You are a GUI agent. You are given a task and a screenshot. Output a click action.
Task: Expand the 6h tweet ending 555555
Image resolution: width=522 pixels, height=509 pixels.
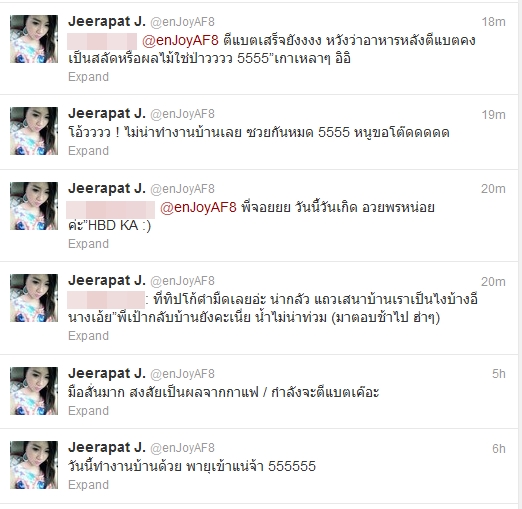[x=88, y=485]
